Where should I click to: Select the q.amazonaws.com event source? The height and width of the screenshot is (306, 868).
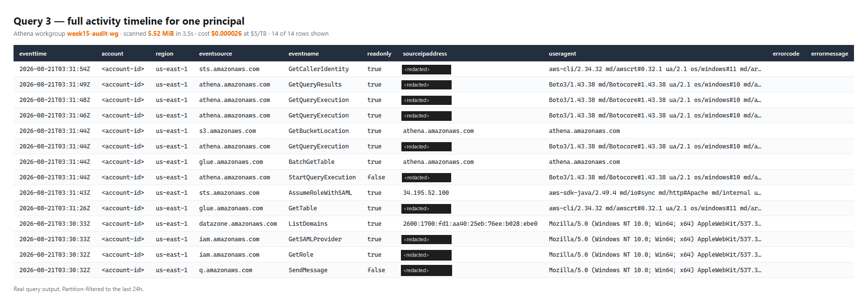[x=226, y=270]
